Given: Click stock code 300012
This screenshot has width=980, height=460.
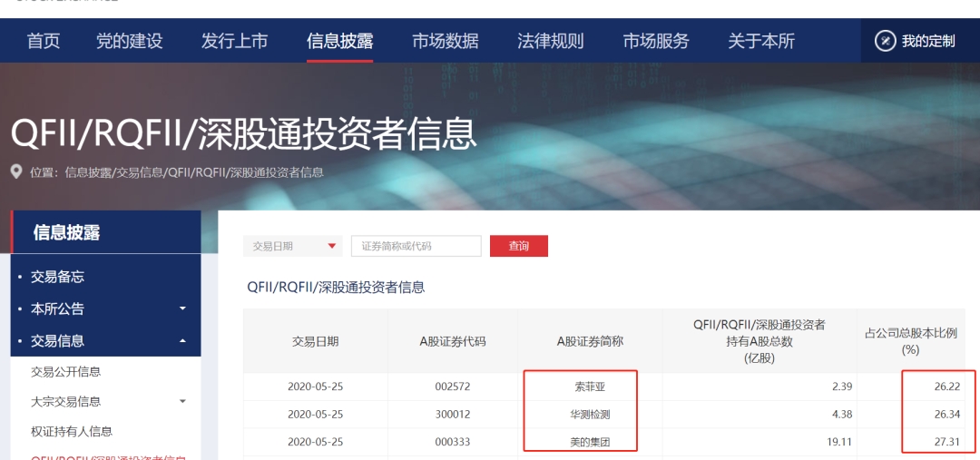Looking at the screenshot, I should point(453,415).
